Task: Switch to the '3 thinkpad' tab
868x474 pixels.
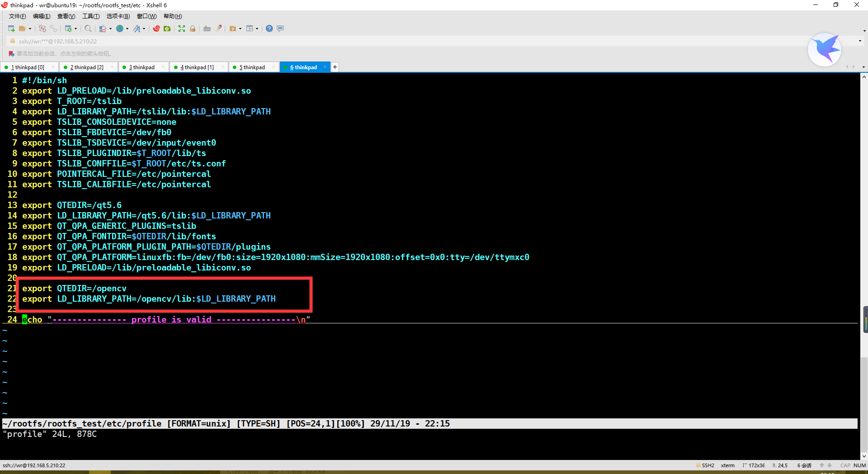Action: [x=142, y=67]
